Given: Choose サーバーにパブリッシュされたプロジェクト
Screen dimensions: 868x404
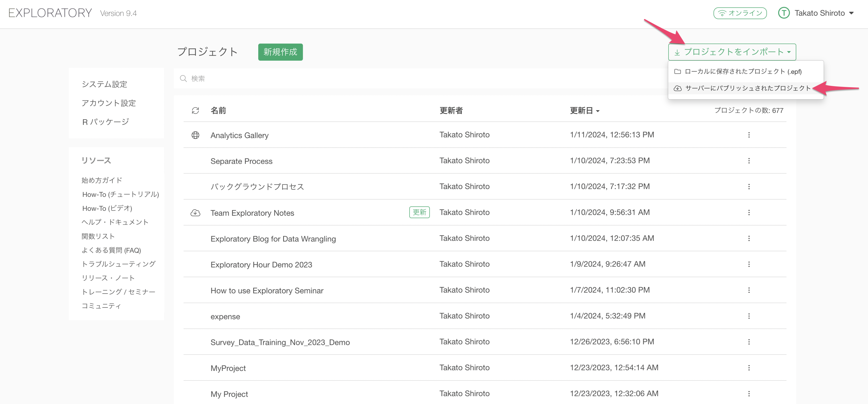Looking at the screenshot, I should click(746, 88).
